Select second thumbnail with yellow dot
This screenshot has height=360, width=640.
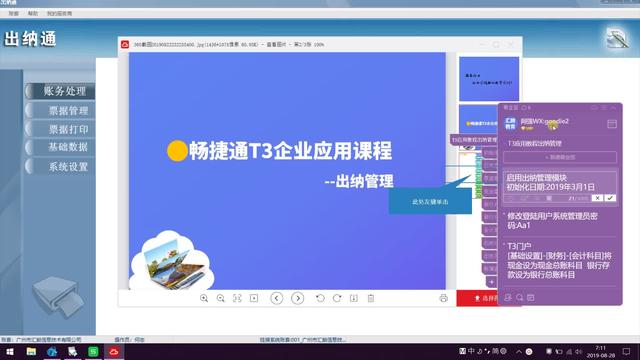coord(478,119)
